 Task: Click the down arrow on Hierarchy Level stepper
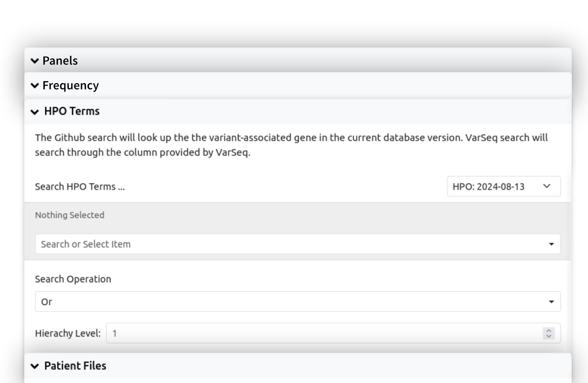pyautogui.click(x=548, y=336)
